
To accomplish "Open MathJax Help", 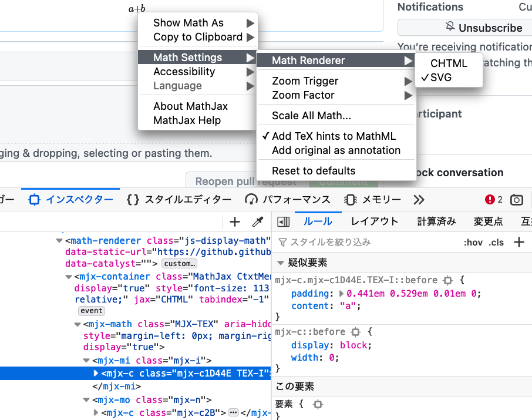I will coord(198,120).
